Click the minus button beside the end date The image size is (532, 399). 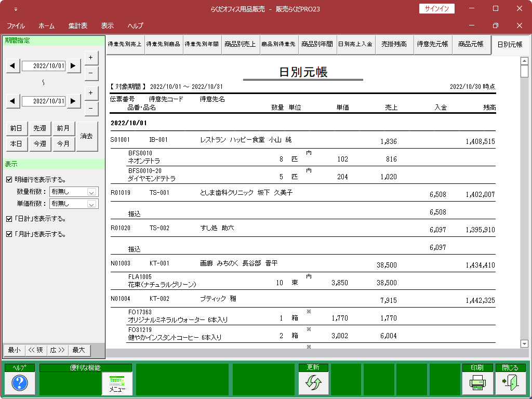[x=91, y=109]
